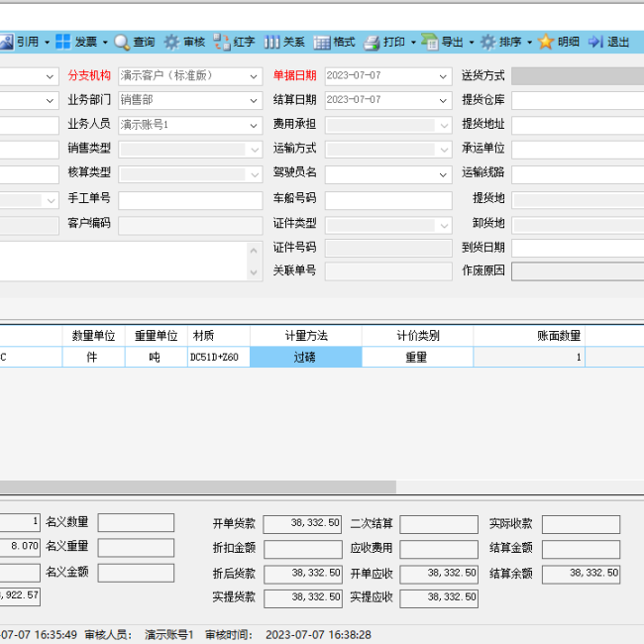The width and height of the screenshot is (644, 644).
Task: Select the 吨 weight unit cell
Action: point(157,357)
